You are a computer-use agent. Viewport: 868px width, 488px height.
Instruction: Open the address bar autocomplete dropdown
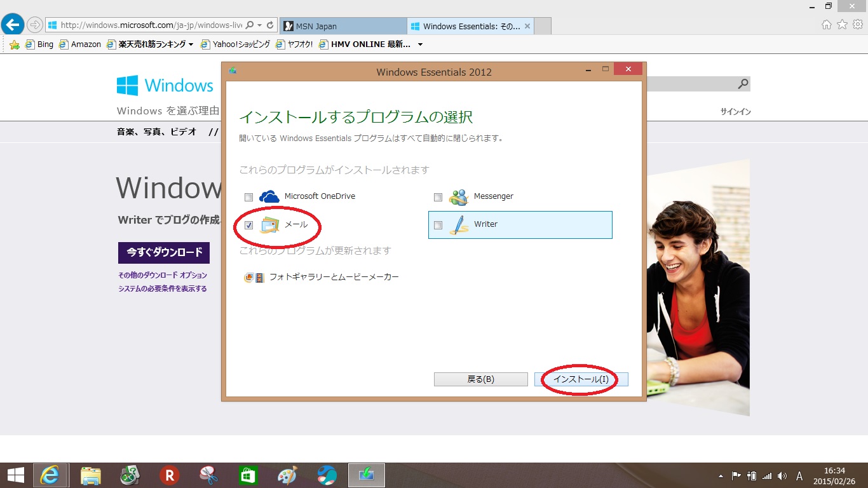260,25
